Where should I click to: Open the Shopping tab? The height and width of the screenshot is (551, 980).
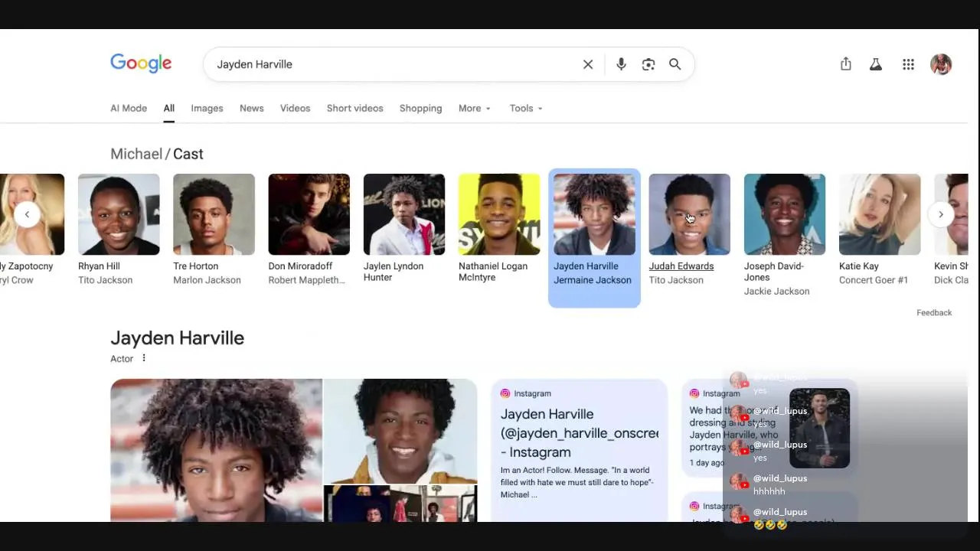[420, 108]
